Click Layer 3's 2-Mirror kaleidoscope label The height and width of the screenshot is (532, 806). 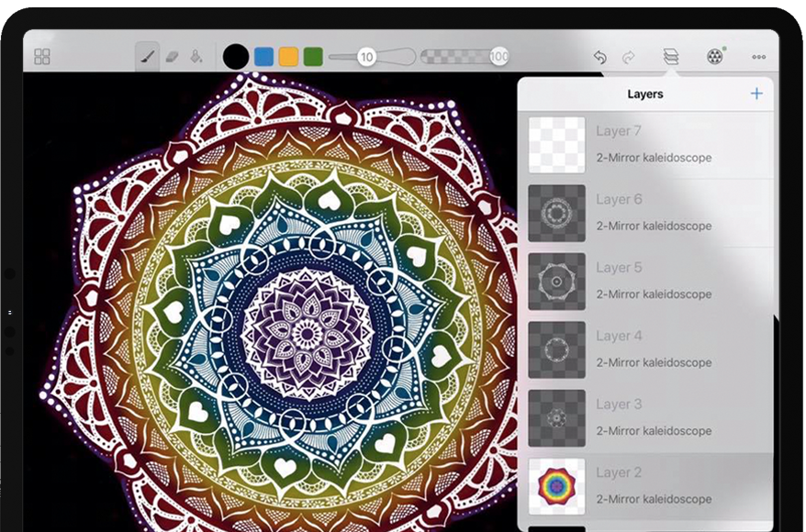[654, 431]
